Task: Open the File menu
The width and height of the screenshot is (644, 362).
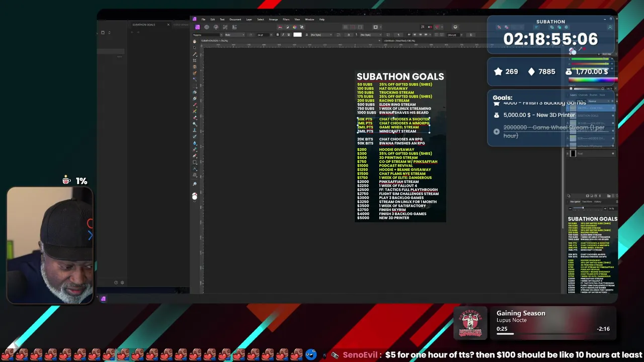Action: pyautogui.click(x=203, y=20)
